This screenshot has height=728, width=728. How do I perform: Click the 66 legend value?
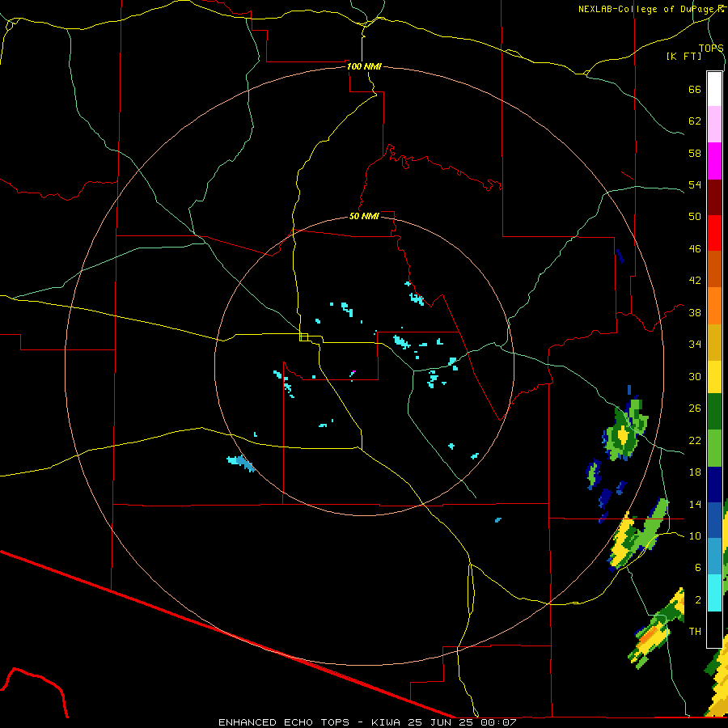click(695, 89)
